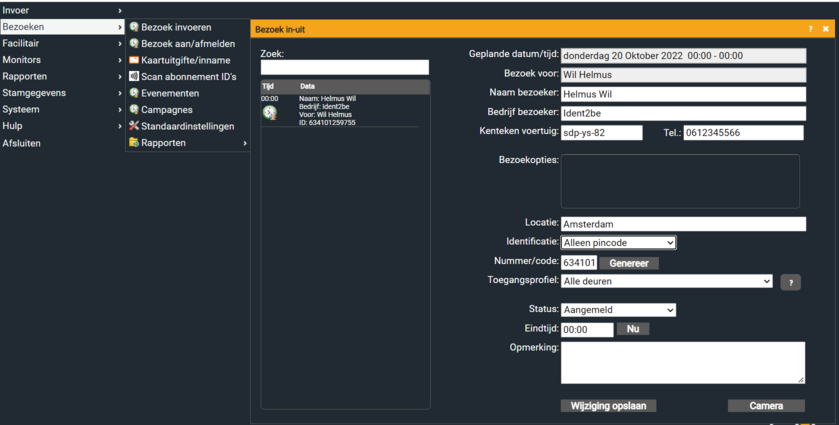Open the Toegangsprofiel dropdown
839x425 pixels.
click(x=667, y=281)
